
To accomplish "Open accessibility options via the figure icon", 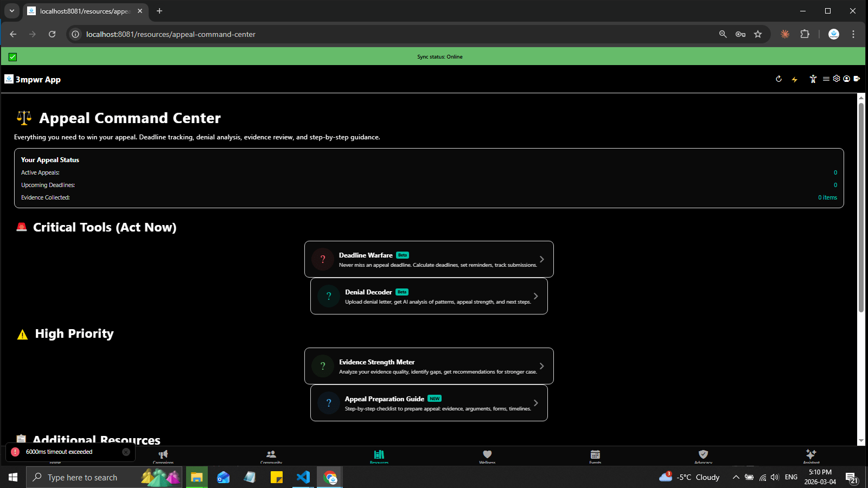I will [x=813, y=79].
